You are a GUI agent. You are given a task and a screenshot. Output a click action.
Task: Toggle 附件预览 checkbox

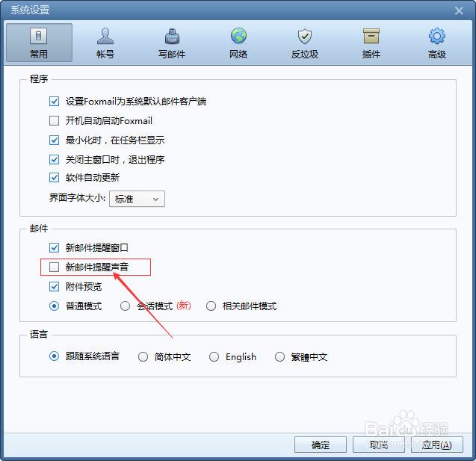(x=54, y=286)
